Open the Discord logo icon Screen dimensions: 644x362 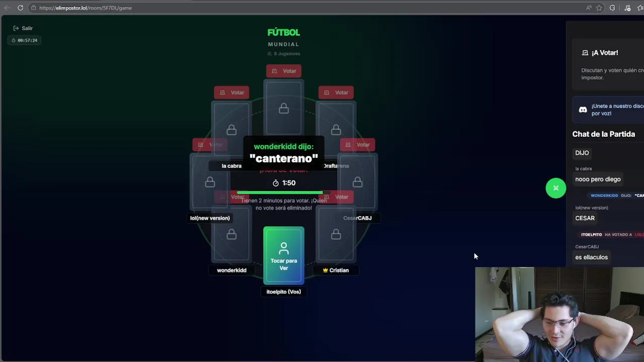tap(583, 110)
